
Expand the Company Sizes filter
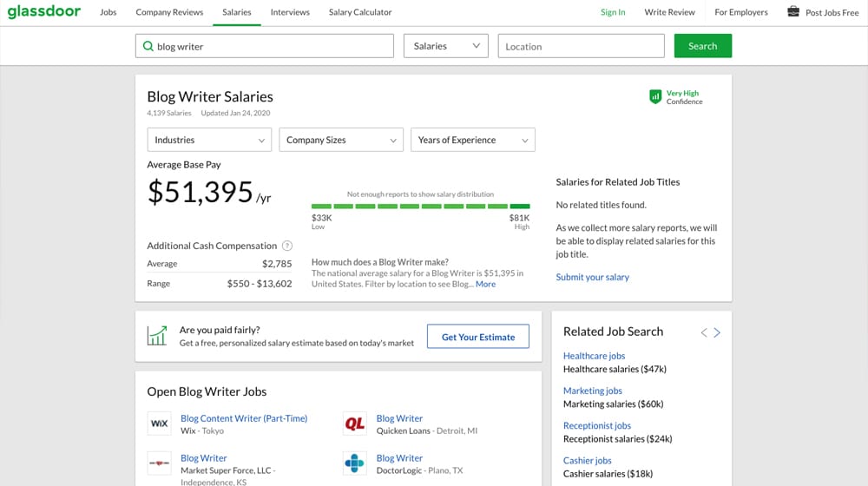coord(341,140)
